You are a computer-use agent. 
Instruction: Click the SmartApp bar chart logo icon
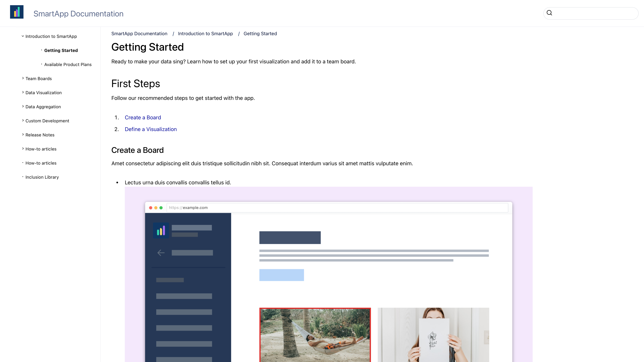pyautogui.click(x=17, y=12)
